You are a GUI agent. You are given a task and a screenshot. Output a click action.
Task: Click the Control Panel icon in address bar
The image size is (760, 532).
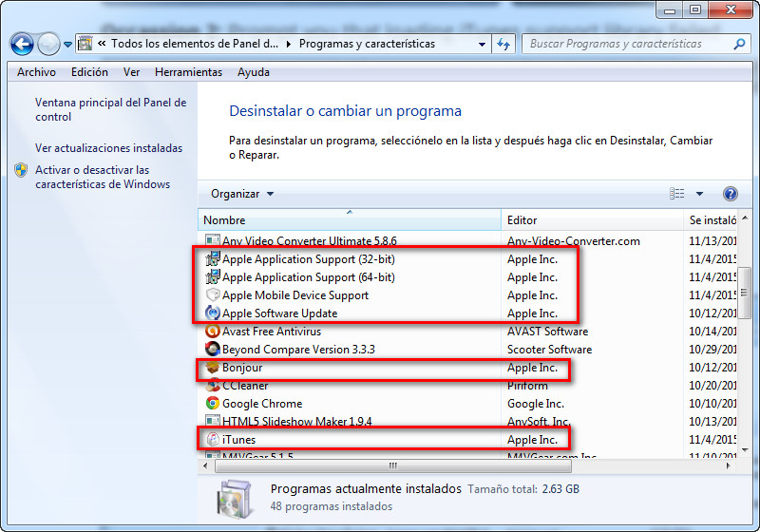[x=85, y=44]
